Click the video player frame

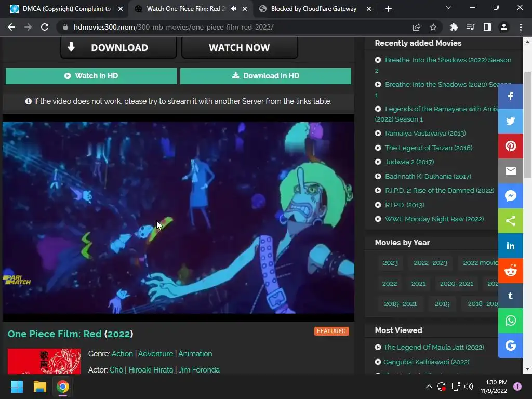pos(179,218)
